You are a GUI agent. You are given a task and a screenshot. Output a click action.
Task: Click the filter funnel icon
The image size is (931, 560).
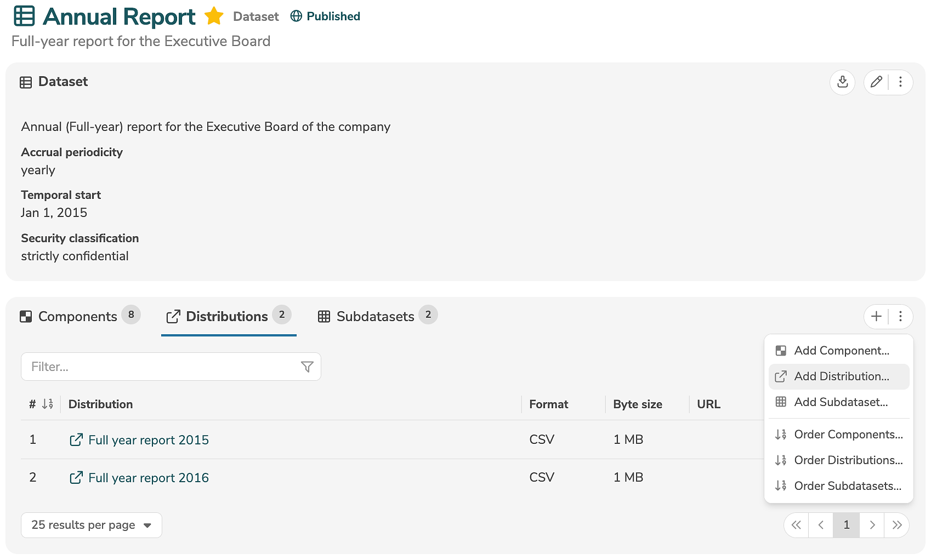click(x=307, y=367)
